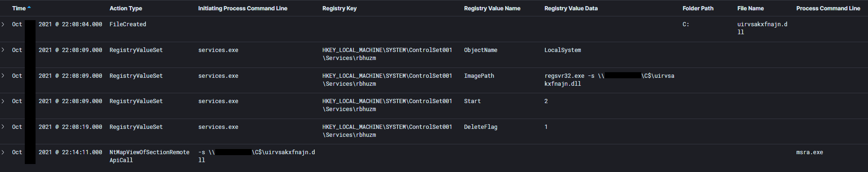868x172 pixels.
Task: Click the Process Command Line header
Action: point(828,8)
